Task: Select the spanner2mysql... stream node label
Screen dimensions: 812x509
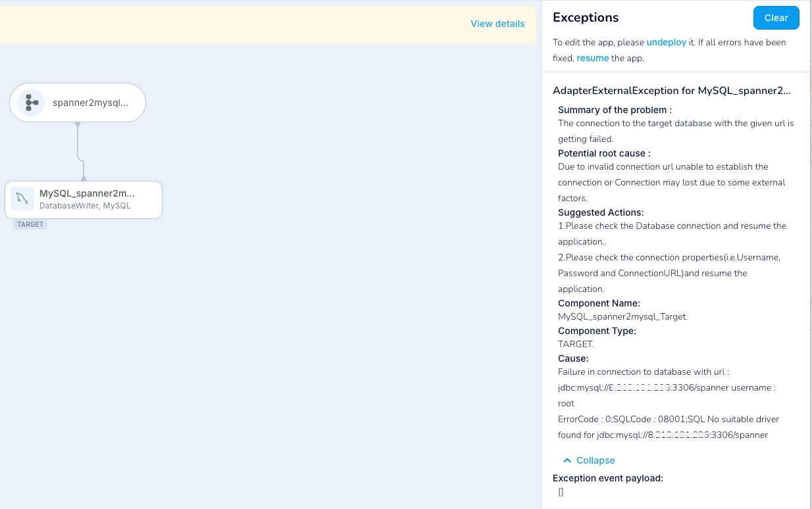Action: pos(91,103)
